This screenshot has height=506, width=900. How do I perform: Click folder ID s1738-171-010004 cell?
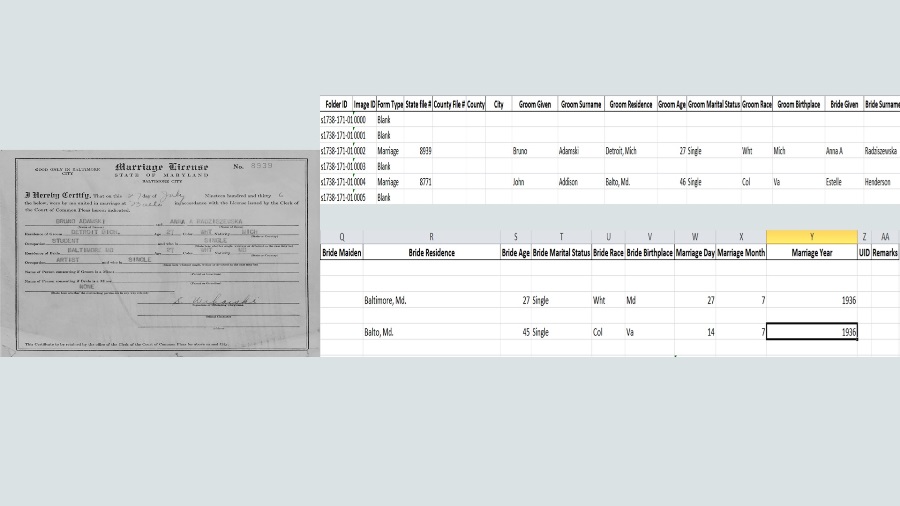tap(342, 183)
